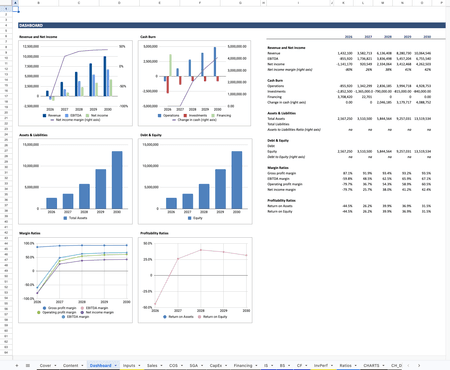Add a new sheet with plus icon
The width and height of the screenshot is (450, 370).
click(17, 365)
